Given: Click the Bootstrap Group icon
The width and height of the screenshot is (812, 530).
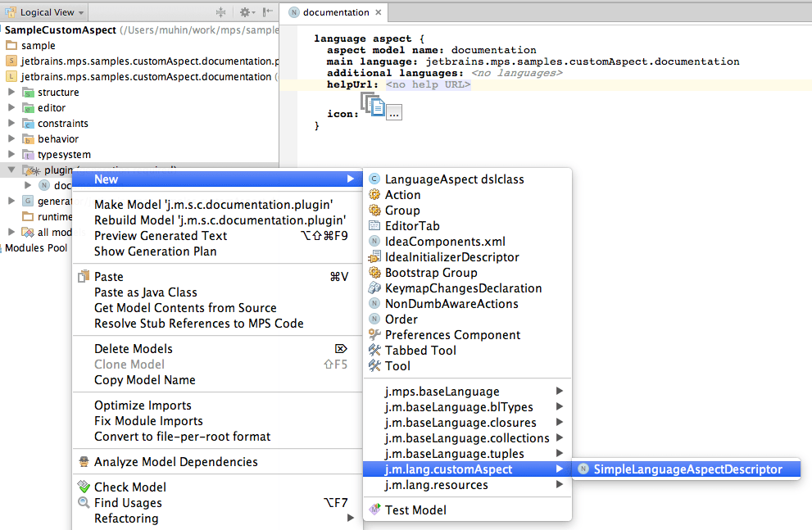Looking at the screenshot, I should 374,272.
